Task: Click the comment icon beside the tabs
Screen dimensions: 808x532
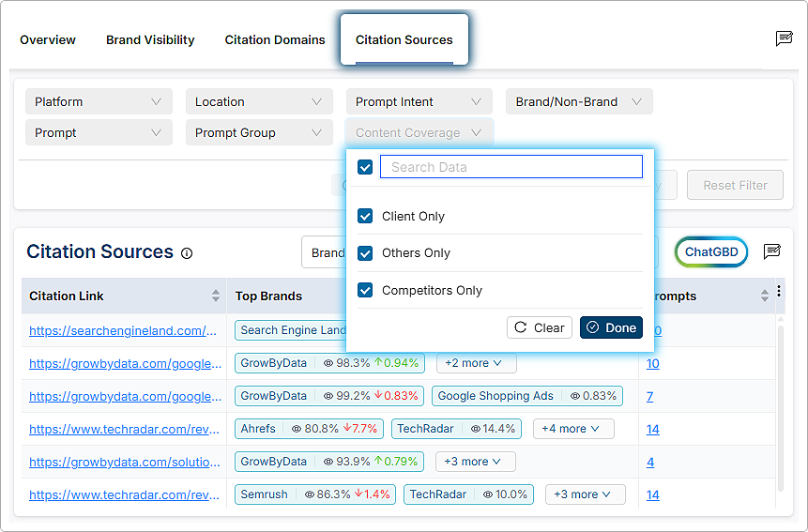Action: tap(784, 38)
